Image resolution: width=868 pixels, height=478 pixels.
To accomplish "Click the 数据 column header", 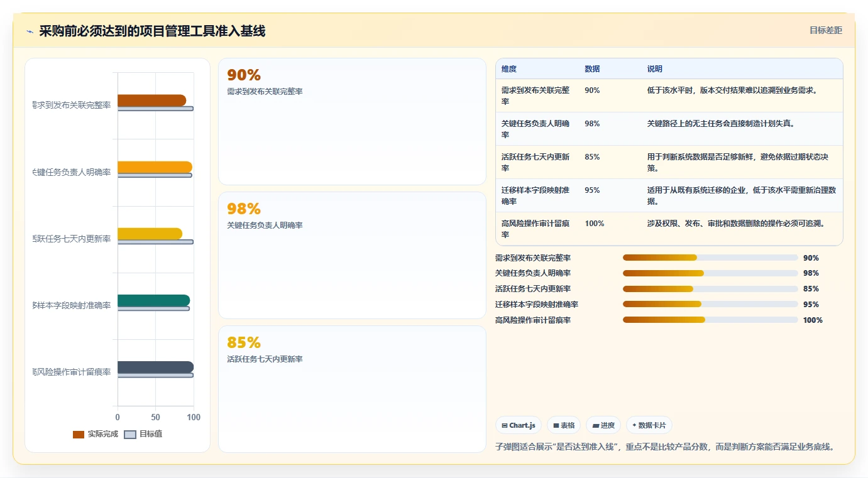I will [592, 69].
